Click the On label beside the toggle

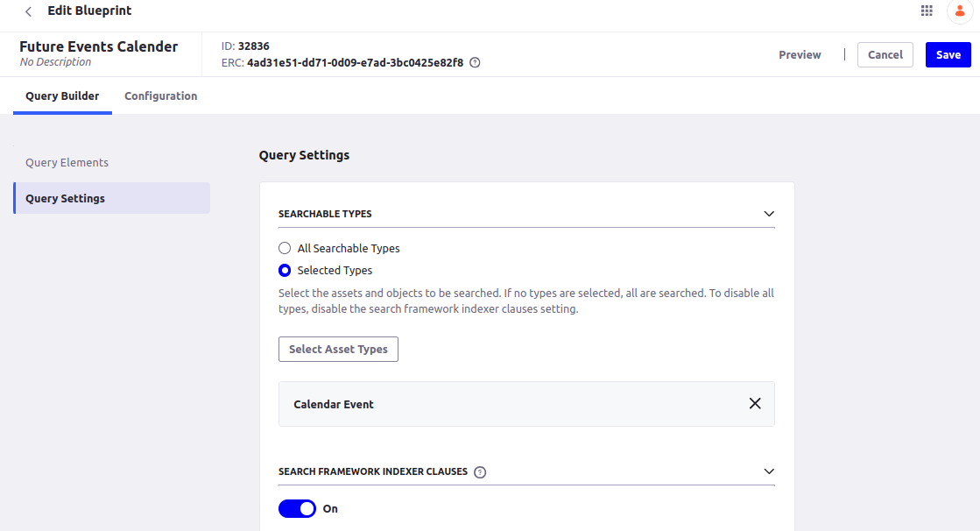click(330, 509)
